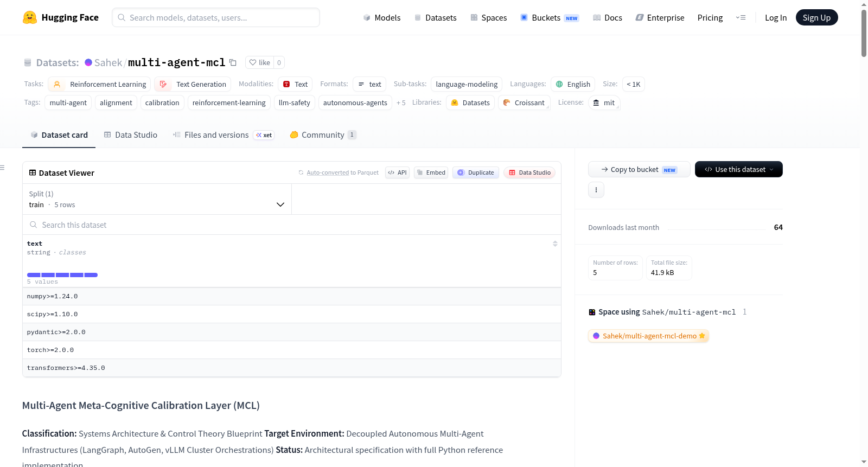
Task: Expand the +5 more tags
Action: click(401, 103)
